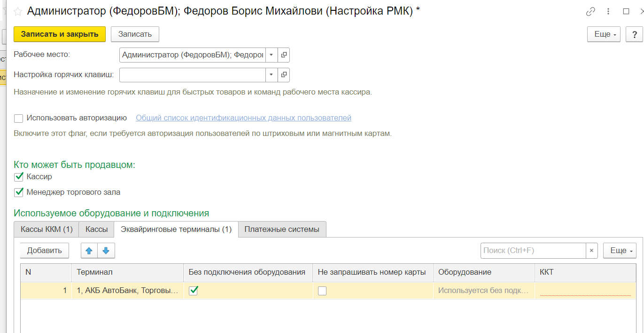The height and width of the screenshot is (333, 644).
Task: Click the copy link chain icon
Action: pyautogui.click(x=590, y=12)
